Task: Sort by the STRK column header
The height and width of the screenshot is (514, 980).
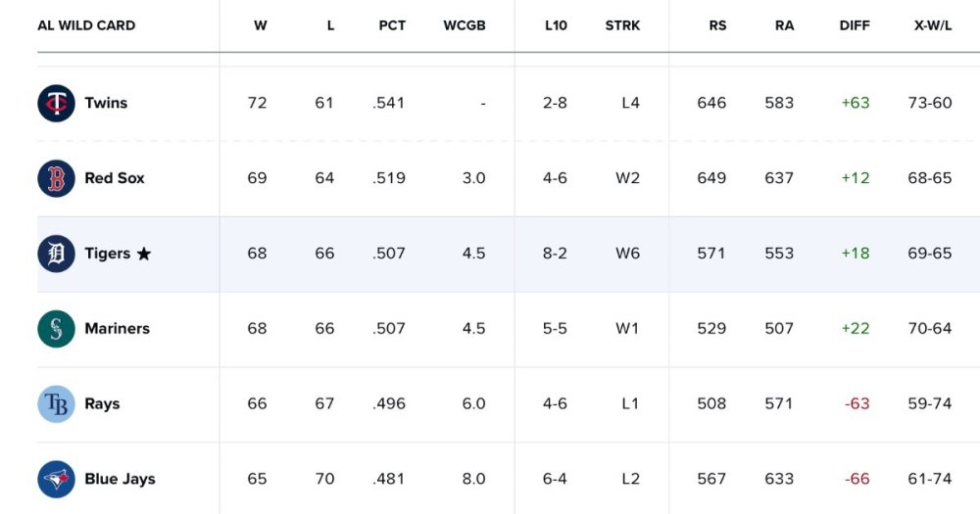Action: pyautogui.click(x=622, y=25)
